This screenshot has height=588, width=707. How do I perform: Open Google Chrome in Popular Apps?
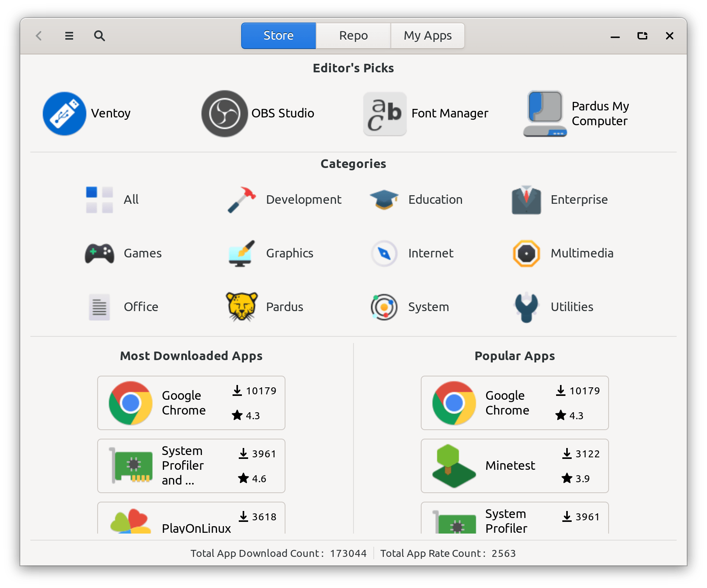click(x=515, y=403)
